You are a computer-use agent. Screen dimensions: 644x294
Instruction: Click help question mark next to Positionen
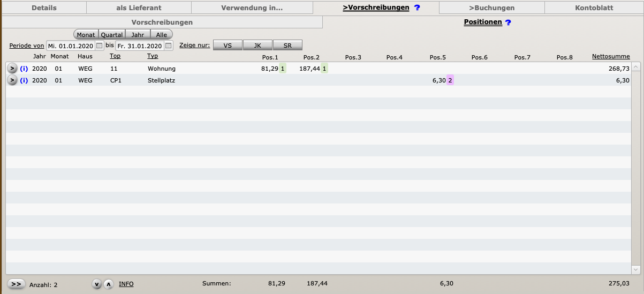pos(508,22)
